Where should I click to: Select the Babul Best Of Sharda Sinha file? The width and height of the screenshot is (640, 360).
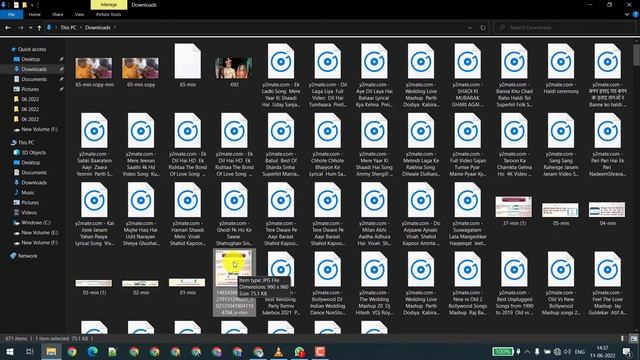[x=281, y=145]
